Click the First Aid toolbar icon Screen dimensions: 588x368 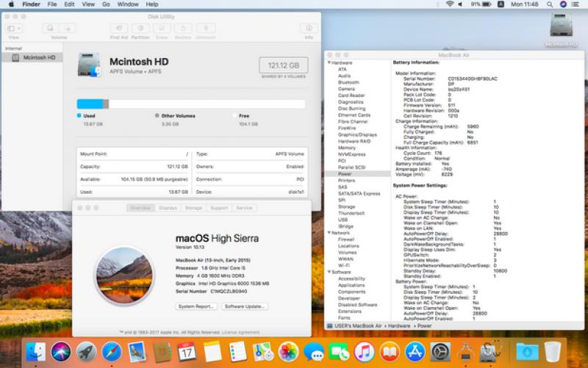pos(118,28)
